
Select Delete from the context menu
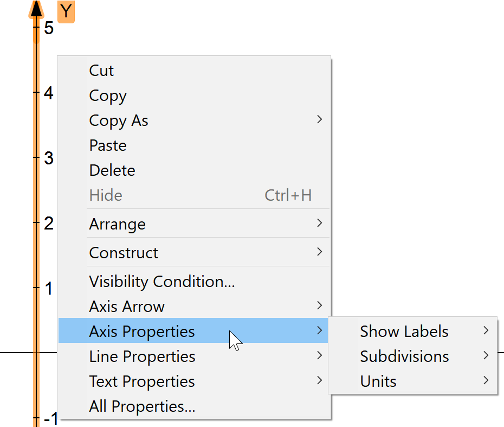[112, 170]
